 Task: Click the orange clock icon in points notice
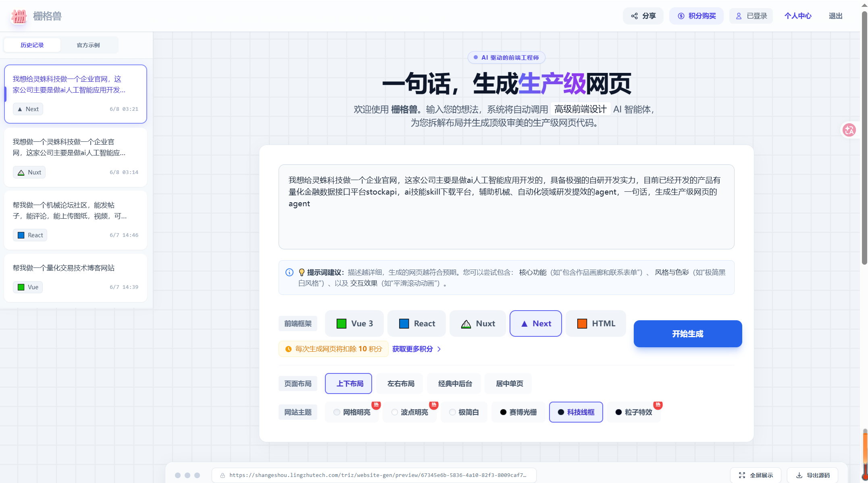pyautogui.click(x=289, y=349)
